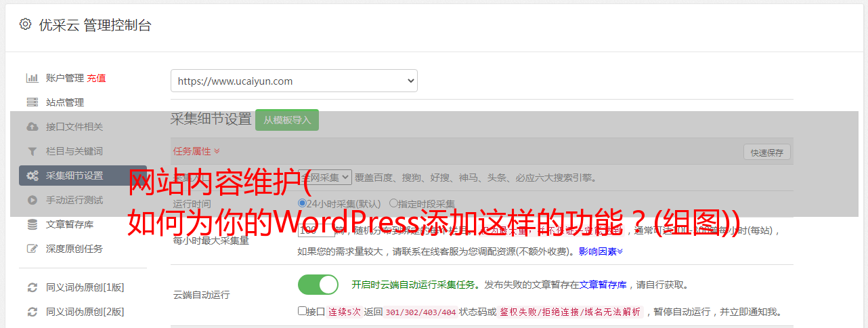Click the gear icon beside 优采云 管理控制台
The width and height of the screenshot is (868, 328).
(x=25, y=25)
